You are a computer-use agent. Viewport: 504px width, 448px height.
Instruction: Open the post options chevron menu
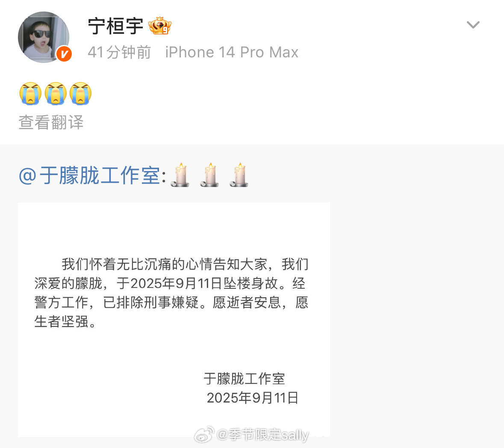473,25
